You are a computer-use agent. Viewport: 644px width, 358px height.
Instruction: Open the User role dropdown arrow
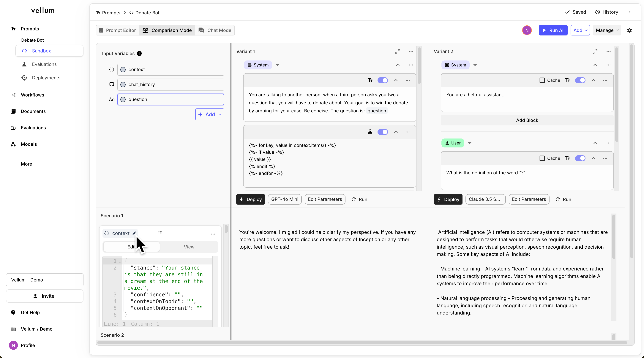tap(470, 143)
